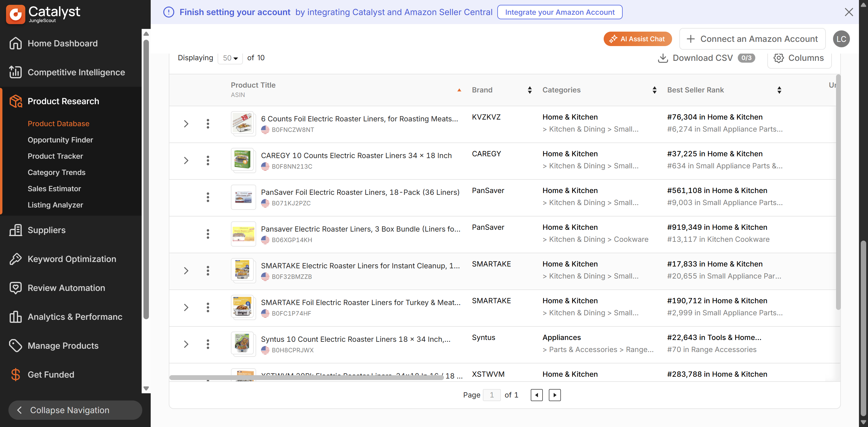Click the Manage Products tag icon
The width and height of the screenshot is (868, 427).
(15, 346)
